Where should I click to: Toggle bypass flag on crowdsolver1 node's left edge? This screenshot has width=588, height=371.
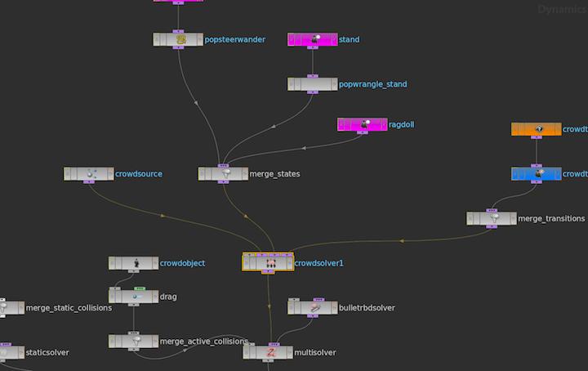[x=247, y=263]
